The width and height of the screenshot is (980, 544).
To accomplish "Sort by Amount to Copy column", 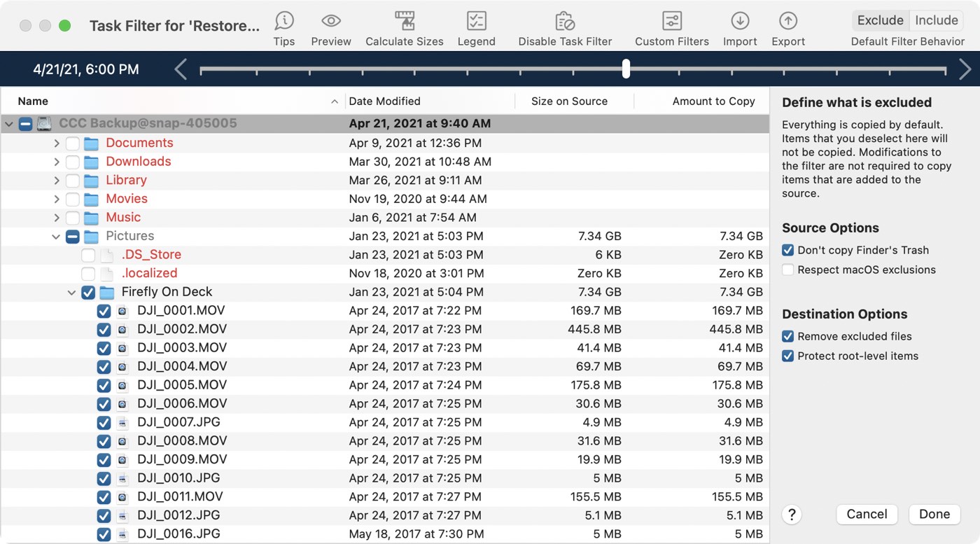I will click(701, 102).
